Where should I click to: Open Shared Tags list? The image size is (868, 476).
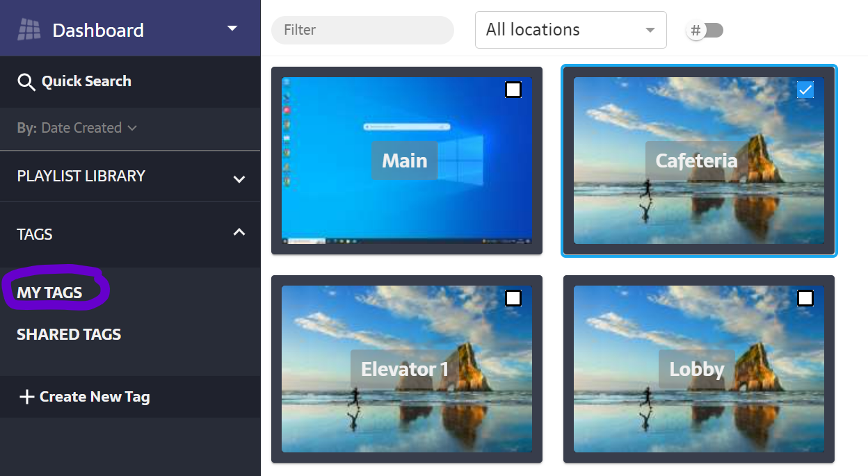tap(69, 334)
